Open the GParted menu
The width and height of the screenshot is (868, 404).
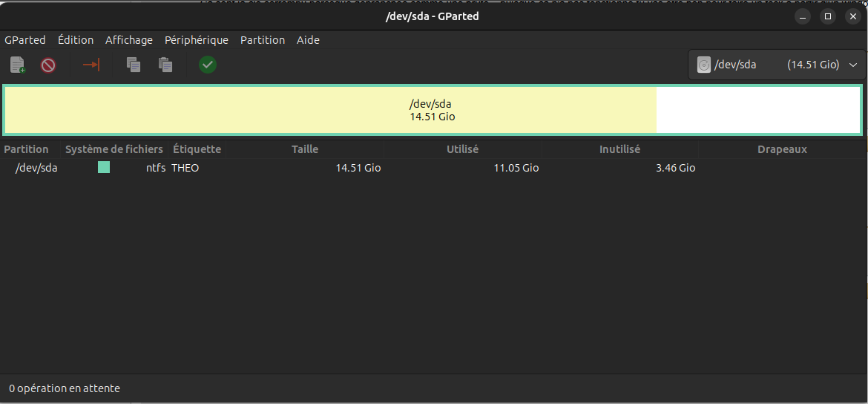click(25, 40)
